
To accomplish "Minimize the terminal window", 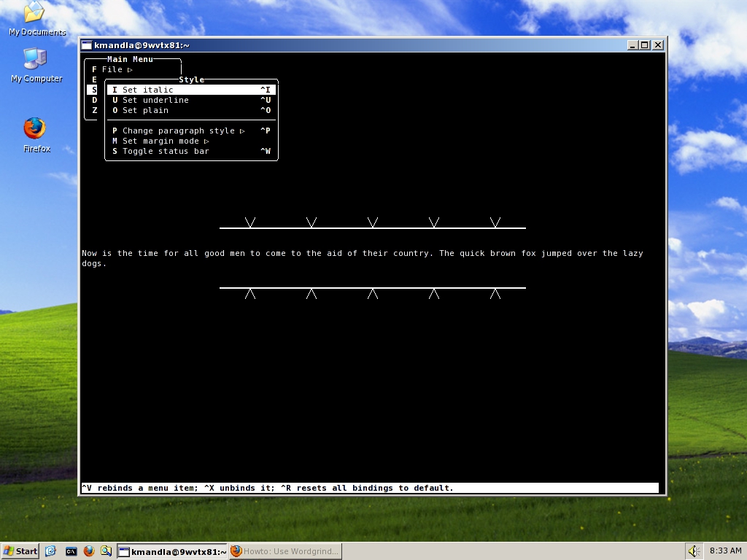I will (632, 45).
